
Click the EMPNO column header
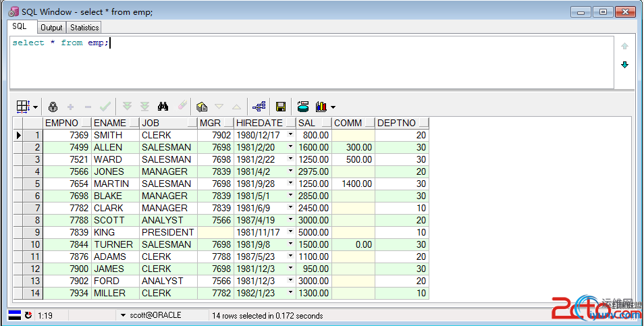[67, 123]
